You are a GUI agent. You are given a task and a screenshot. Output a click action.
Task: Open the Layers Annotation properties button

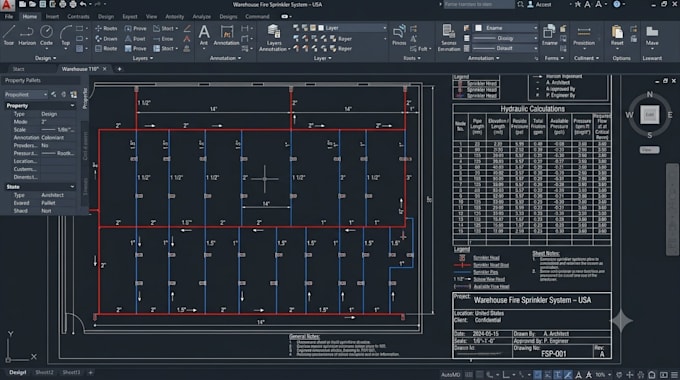tap(274, 38)
